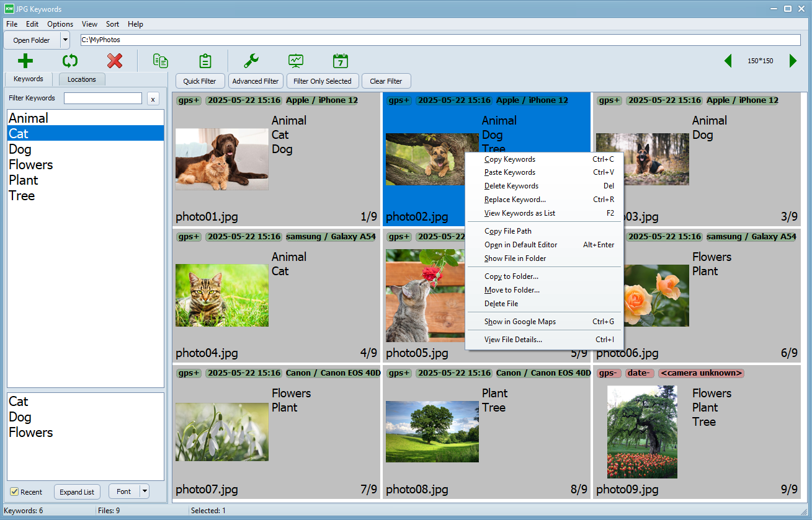812x520 pixels.
Task: Select Delete Keywords in context menu
Action: coord(544,186)
